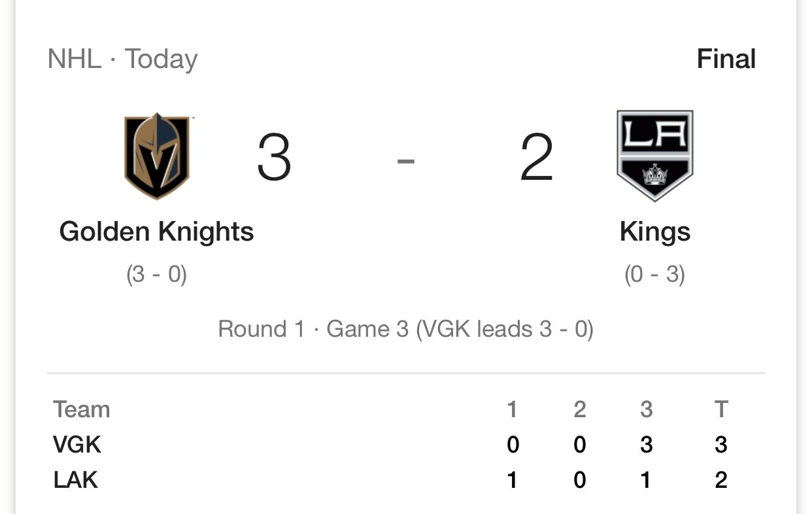The width and height of the screenshot is (812, 514).
Task: Select the LAK row in box score
Action: coord(405,480)
